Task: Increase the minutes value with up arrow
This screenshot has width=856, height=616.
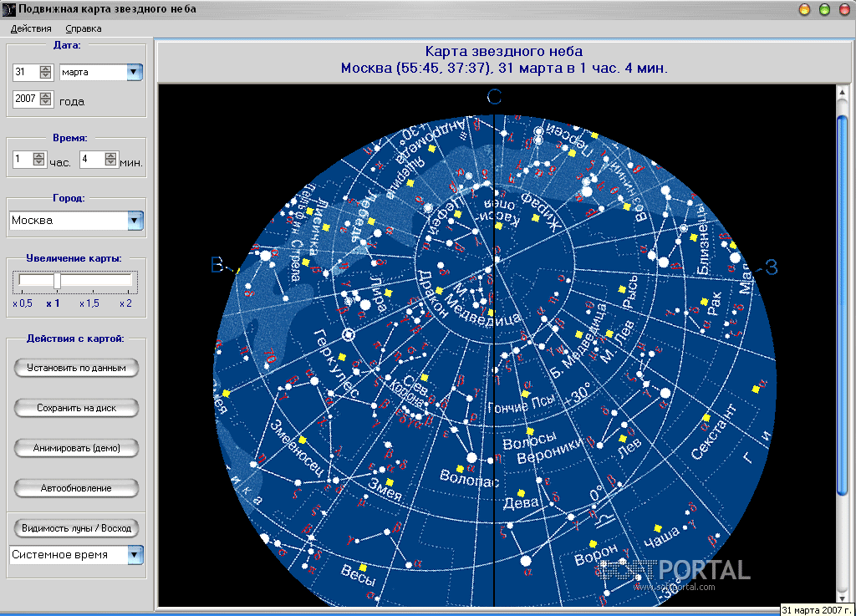Action: [x=111, y=155]
